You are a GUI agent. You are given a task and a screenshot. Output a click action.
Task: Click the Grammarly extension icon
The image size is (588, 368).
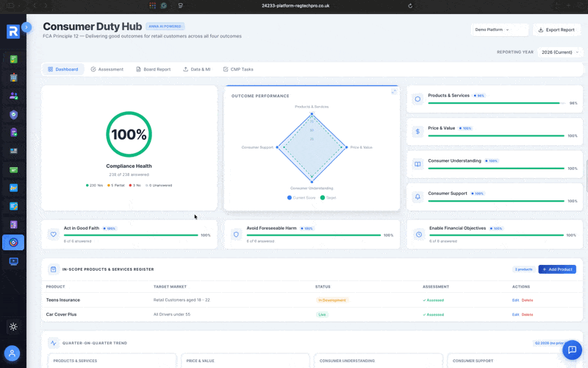(164, 6)
